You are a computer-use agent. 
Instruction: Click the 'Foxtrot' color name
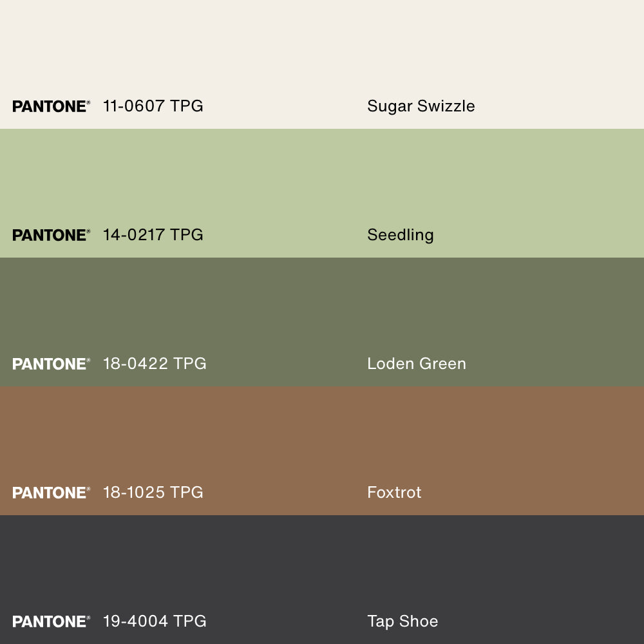(x=394, y=493)
